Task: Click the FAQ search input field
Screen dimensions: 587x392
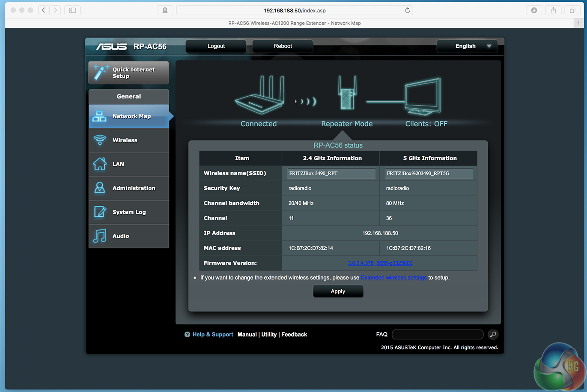Action: pos(437,334)
